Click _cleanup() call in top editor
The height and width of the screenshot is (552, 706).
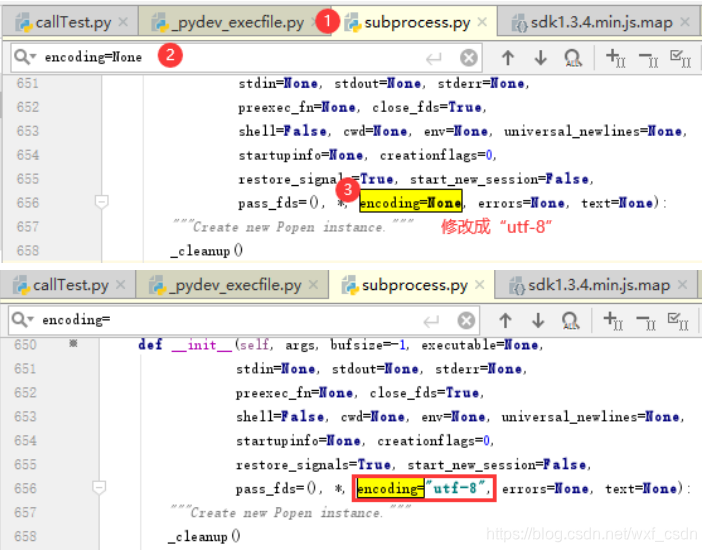point(207,251)
